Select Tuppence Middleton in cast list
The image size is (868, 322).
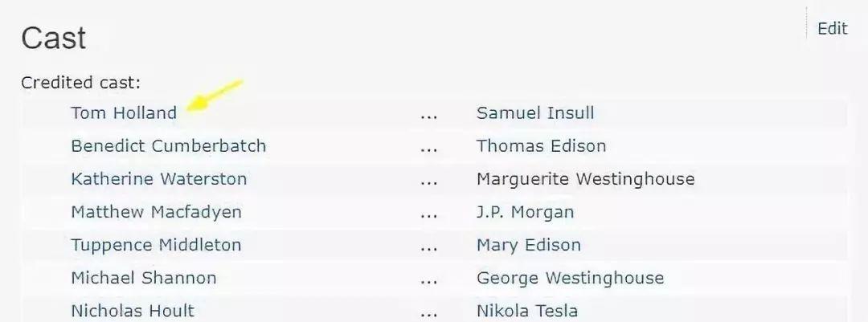156,245
